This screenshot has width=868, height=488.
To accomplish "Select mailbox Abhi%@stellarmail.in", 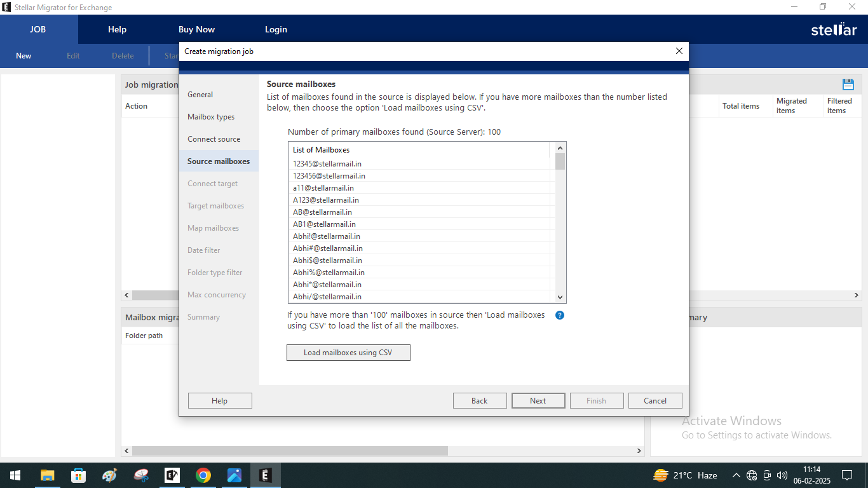I will pyautogui.click(x=421, y=273).
